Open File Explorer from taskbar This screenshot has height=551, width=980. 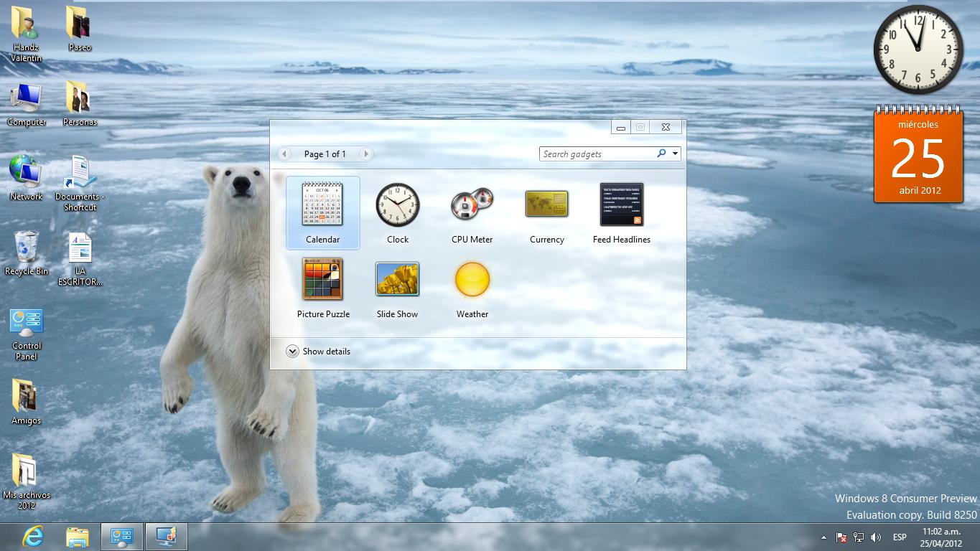pos(77,537)
